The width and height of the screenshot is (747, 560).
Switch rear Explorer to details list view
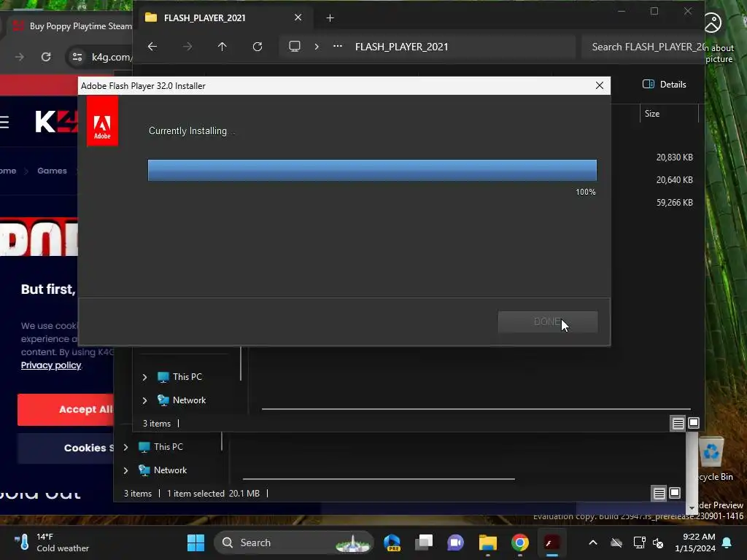click(x=659, y=493)
